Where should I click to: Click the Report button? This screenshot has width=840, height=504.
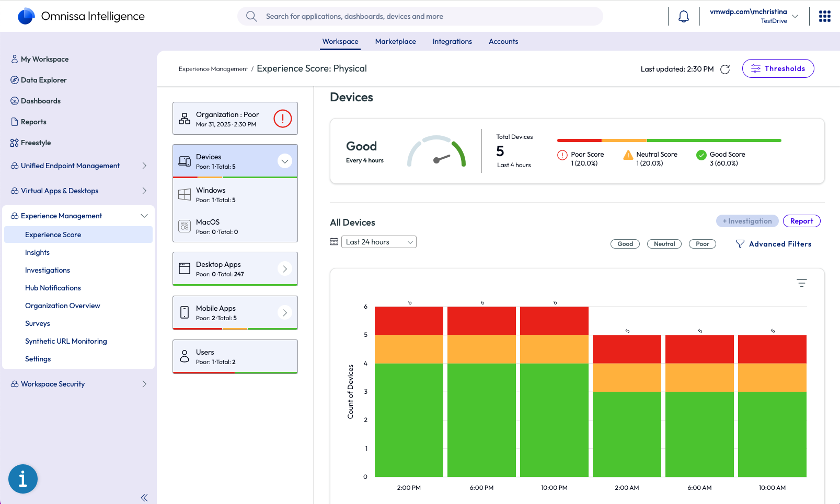pos(801,221)
